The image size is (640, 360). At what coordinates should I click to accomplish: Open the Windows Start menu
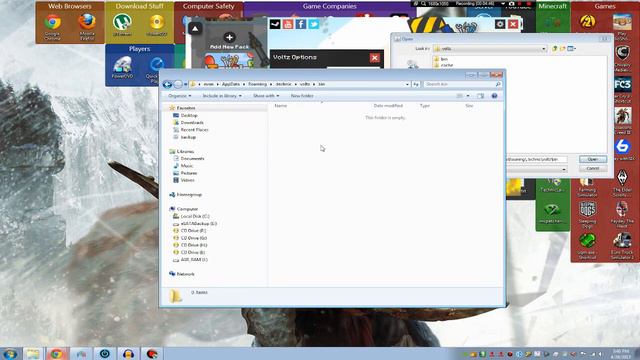tap(10, 353)
